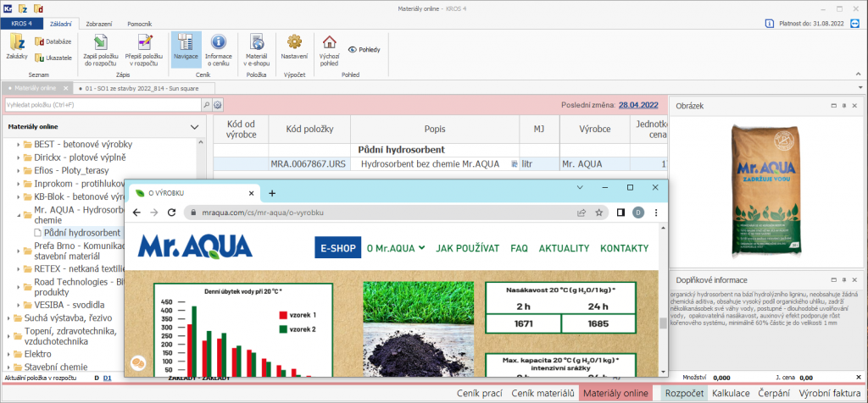Click the Výrobce column header
The image size is (868, 403).
(x=594, y=129)
